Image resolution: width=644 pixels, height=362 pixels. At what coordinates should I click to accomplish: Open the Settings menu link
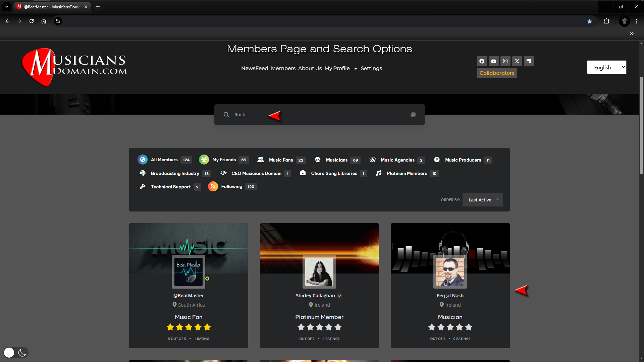[371, 68]
